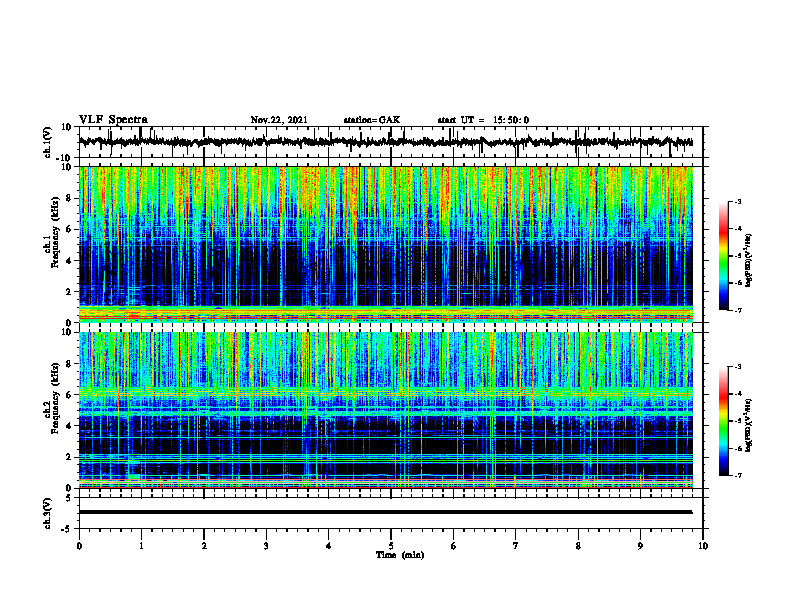Viewport: 792px width, 612px height.
Task: Click the flat ch.3 voltage trace
Action: tap(385, 512)
